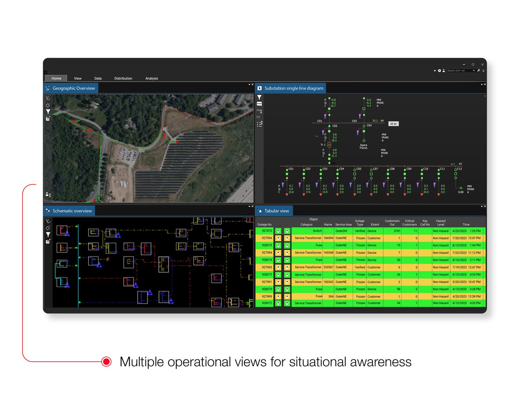532x399 pixels.
Task: Toggle the second indicator on outage row 927994
Action: click(x=287, y=238)
